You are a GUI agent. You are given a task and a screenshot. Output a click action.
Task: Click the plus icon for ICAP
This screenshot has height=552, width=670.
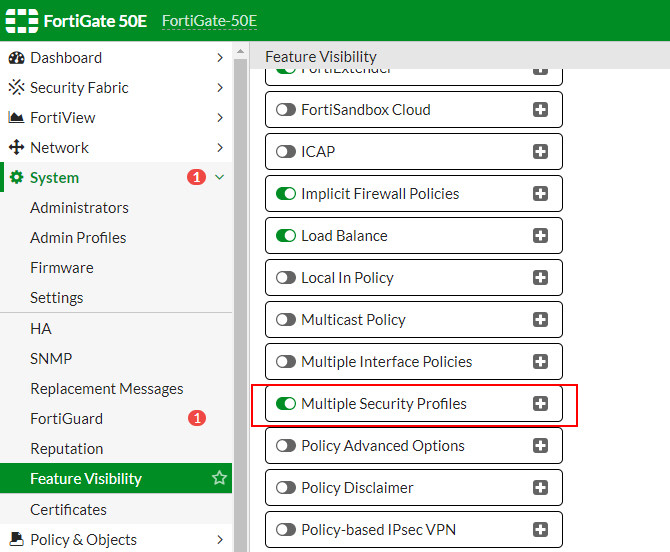coord(541,152)
